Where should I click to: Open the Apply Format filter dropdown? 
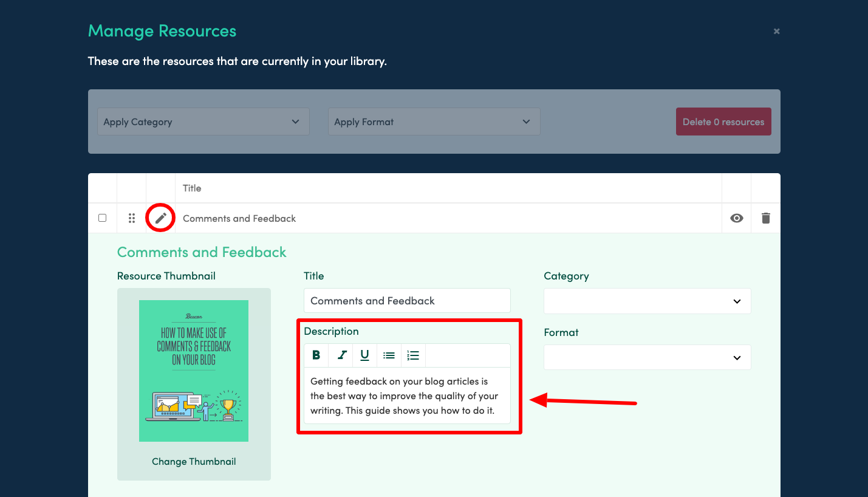pos(434,122)
